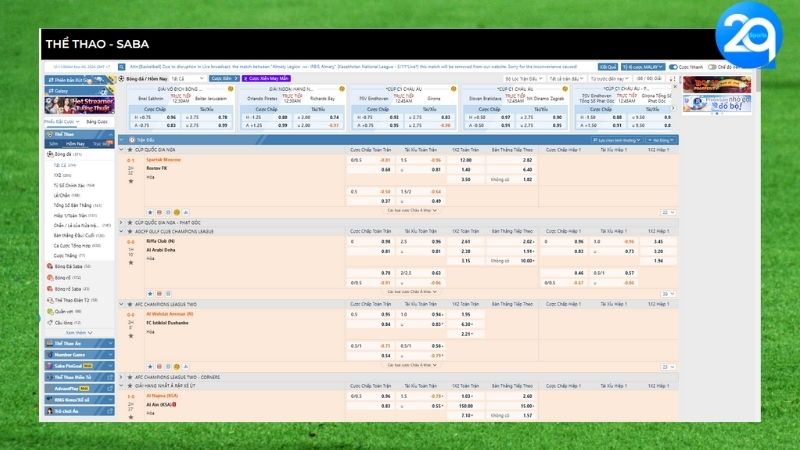Open the Galaxy sidebar banner
The image size is (800, 450).
click(79, 91)
